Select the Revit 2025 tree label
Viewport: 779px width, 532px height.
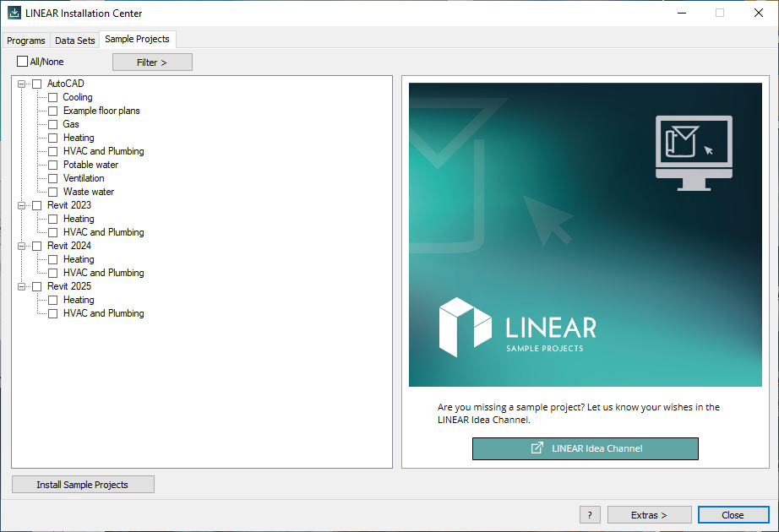(x=69, y=286)
